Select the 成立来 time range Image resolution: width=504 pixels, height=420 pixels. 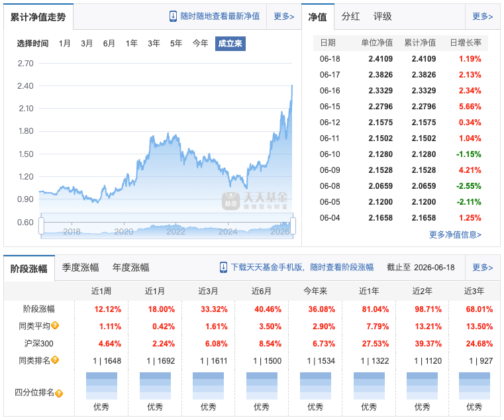tap(230, 44)
